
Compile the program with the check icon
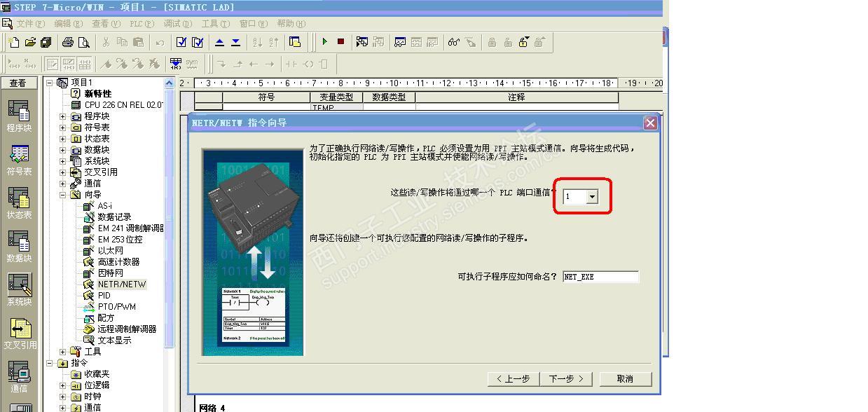pyautogui.click(x=181, y=42)
